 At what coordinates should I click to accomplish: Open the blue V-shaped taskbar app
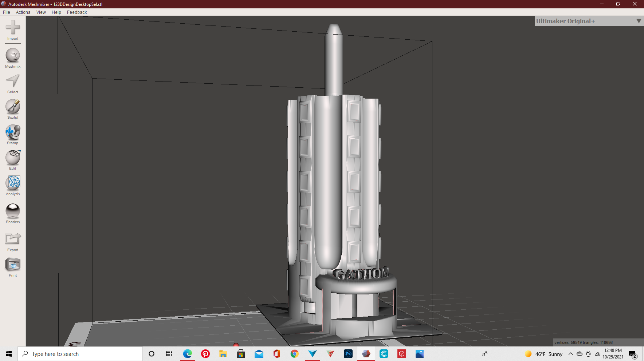(313, 354)
